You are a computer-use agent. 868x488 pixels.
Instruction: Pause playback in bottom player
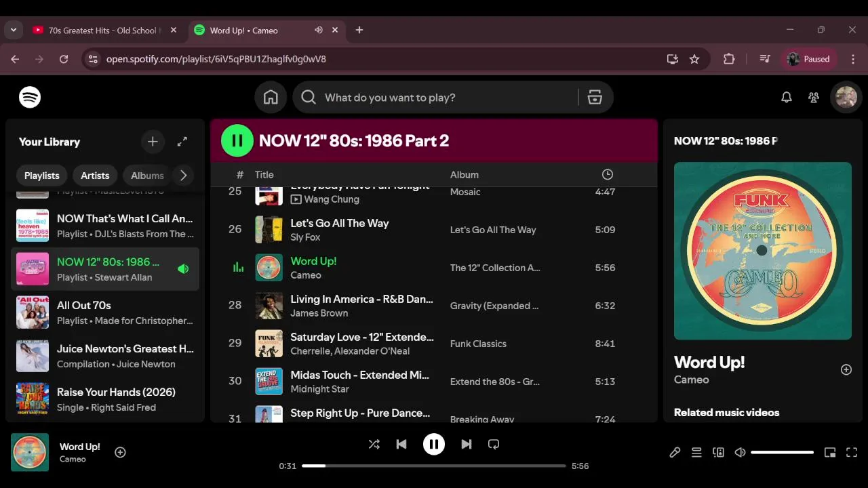[x=434, y=445]
